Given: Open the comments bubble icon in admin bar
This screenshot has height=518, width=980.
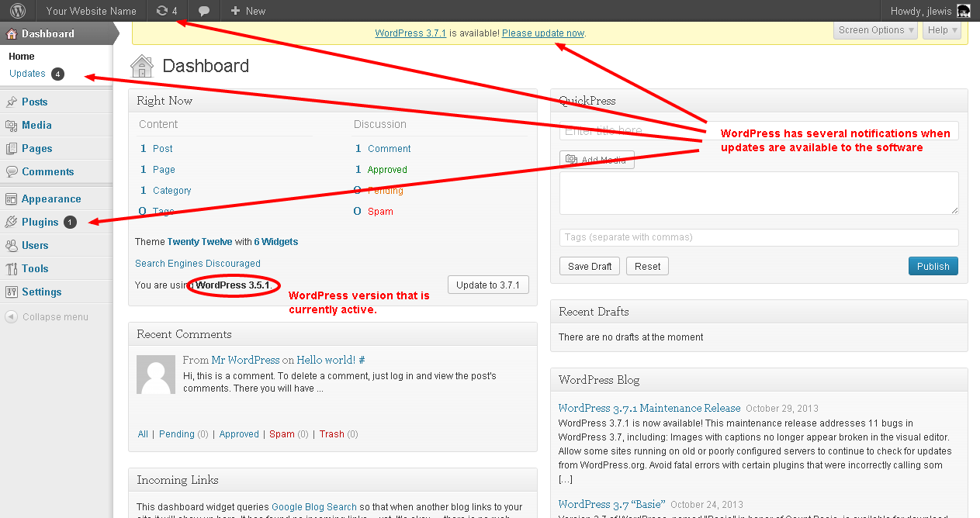Looking at the screenshot, I should (204, 11).
